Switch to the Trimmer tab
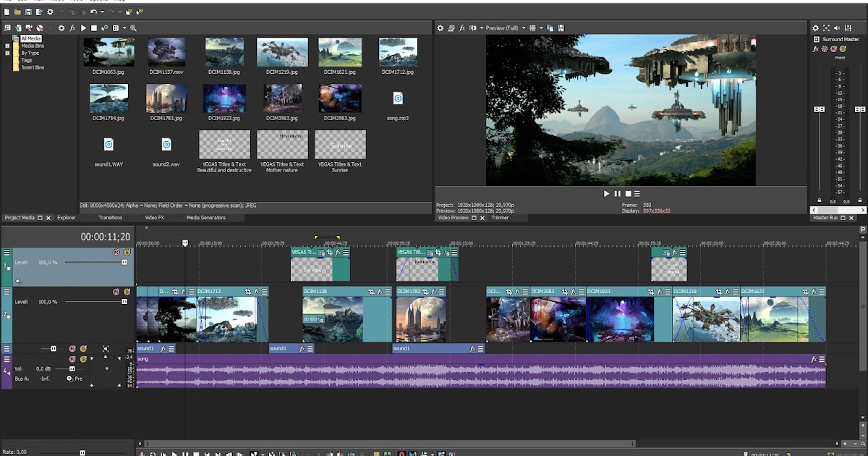 click(500, 217)
